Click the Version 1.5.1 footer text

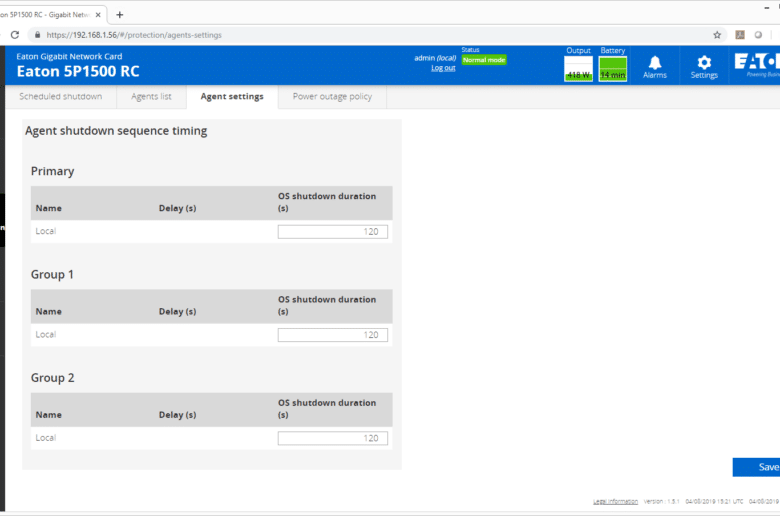[x=662, y=502]
